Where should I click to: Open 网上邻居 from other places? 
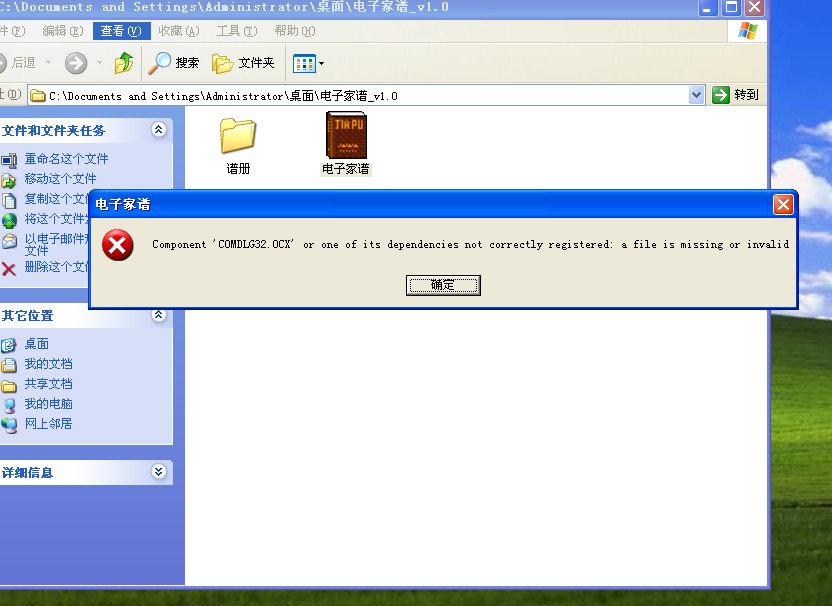click(x=48, y=424)
